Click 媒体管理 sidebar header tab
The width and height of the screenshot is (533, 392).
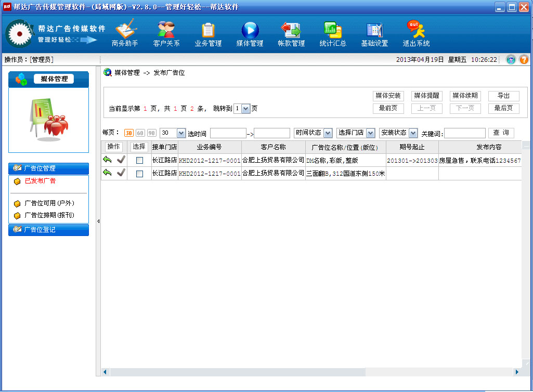click(x=54, y=79)
